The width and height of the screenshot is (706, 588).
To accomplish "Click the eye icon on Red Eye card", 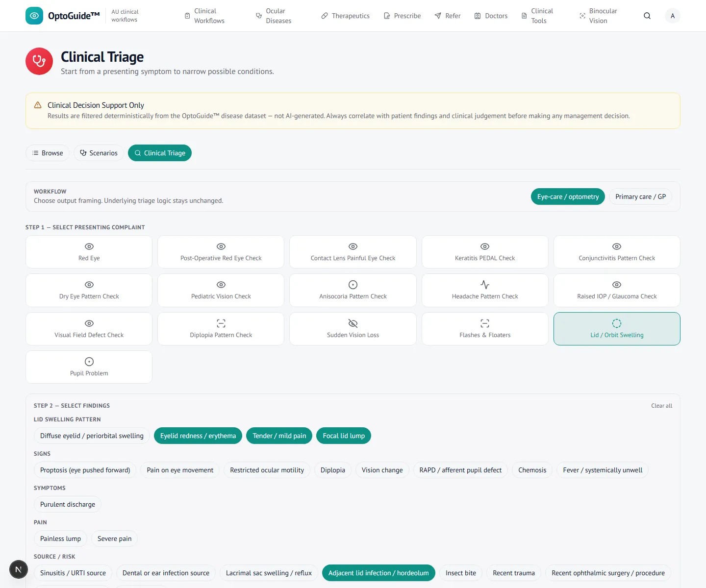I will coord(89,246).
